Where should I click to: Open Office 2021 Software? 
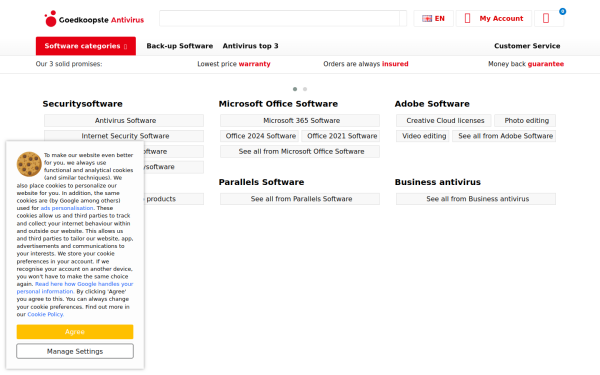[x=341, y=136]
